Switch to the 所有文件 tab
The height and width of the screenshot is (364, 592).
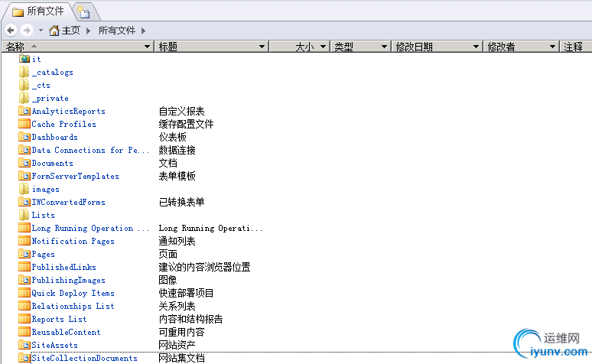[37, 11]
